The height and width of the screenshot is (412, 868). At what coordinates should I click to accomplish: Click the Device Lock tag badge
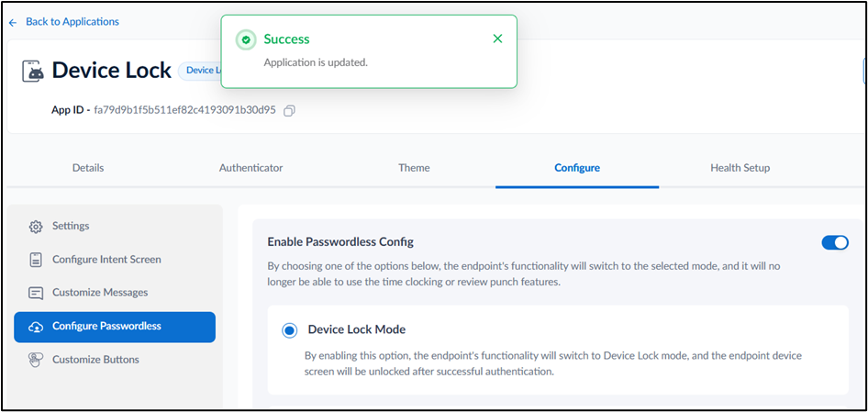[200, 71]
